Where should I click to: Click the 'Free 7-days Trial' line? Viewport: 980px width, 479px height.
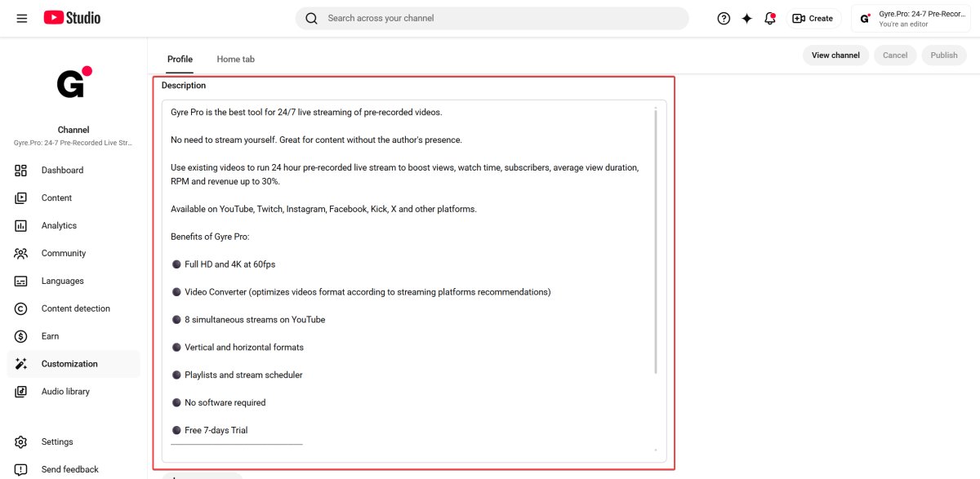click(209, 430)
